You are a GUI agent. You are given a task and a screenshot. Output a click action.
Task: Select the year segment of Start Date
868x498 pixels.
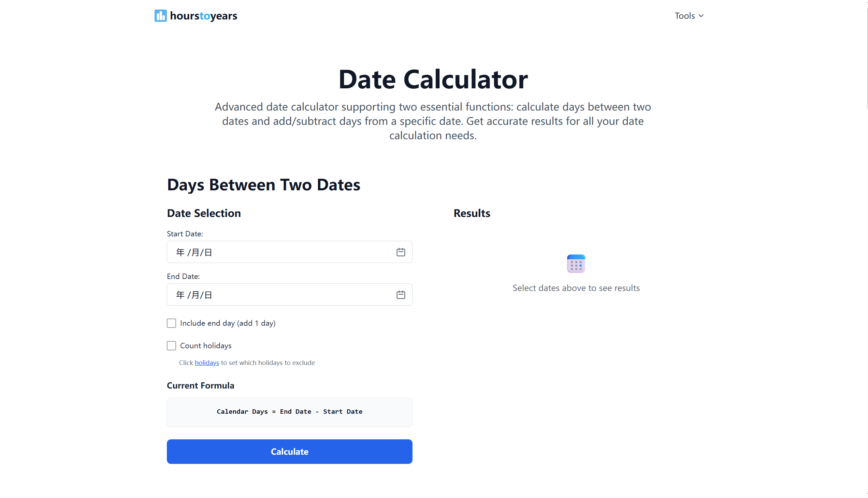click(x=180, y=252)
